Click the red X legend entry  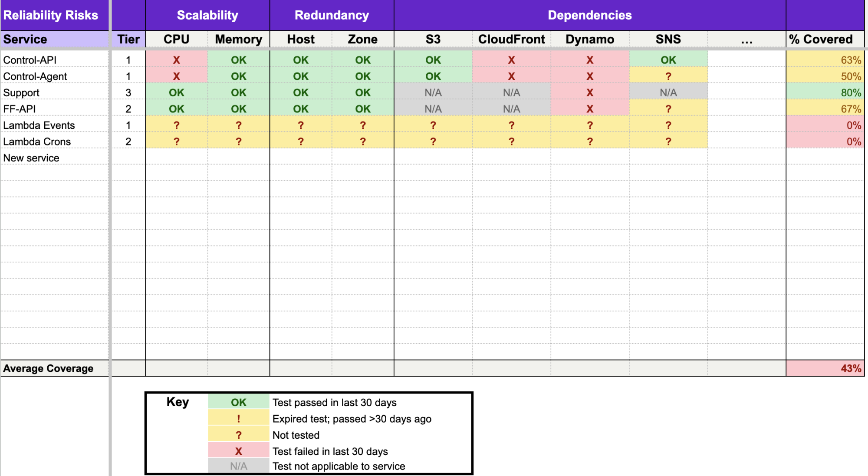(x=238, y=451)
